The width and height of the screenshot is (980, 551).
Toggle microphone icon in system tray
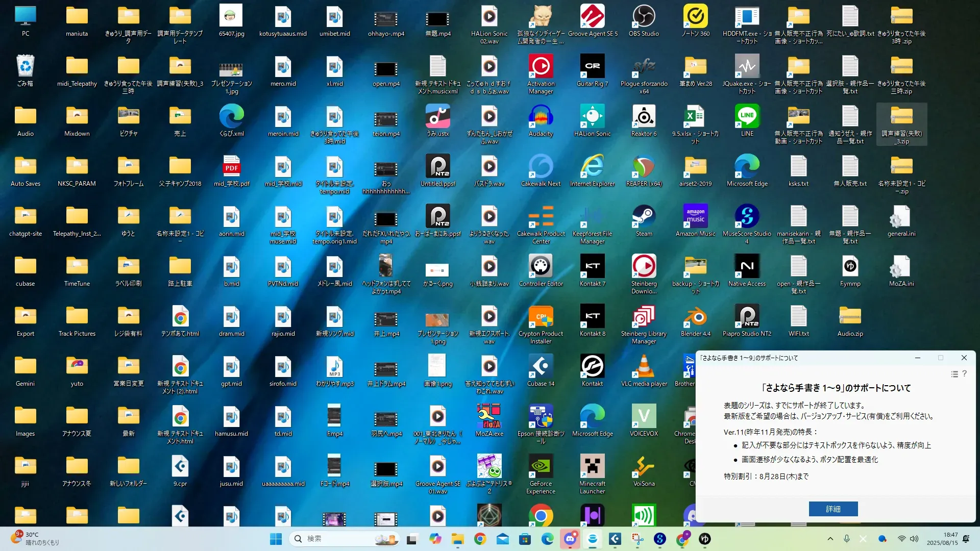point(846,539)
